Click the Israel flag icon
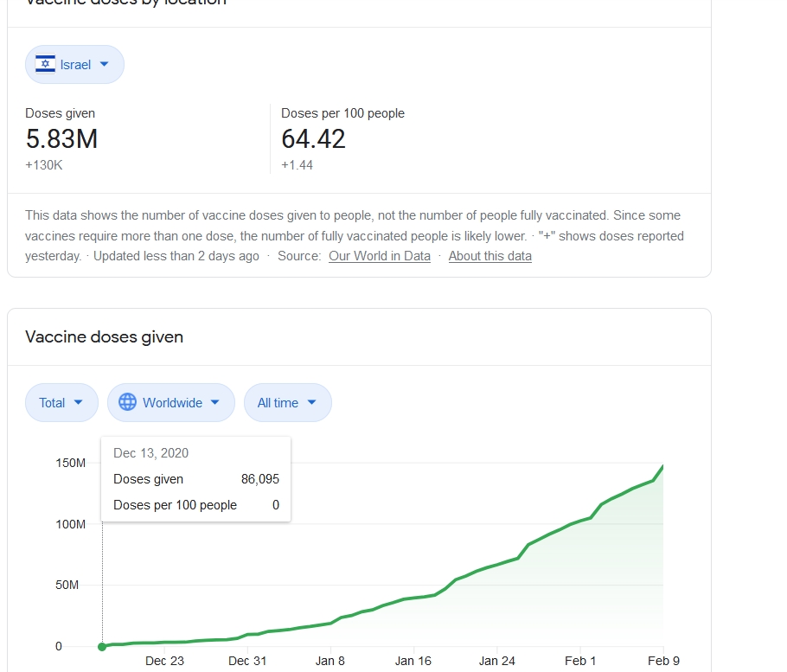Image resolution: width=787 pixels, height=672 pixels. [45, 64]
